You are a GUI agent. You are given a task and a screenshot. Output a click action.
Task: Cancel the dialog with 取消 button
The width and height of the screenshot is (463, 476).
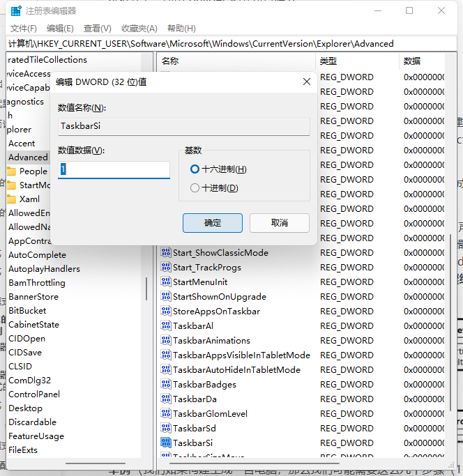280,223
